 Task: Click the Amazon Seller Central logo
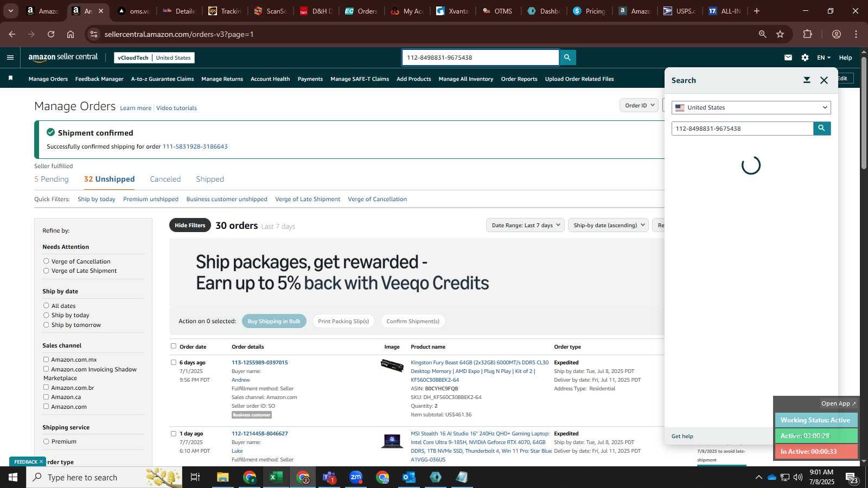[x=63, y=57]
